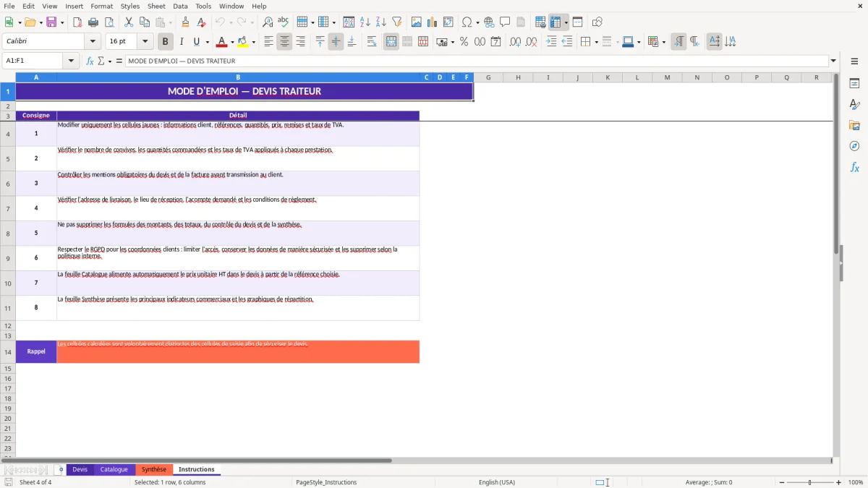Toggle Freeze Rows and Columns
The image size is (868, 488).
coord(556,22)
